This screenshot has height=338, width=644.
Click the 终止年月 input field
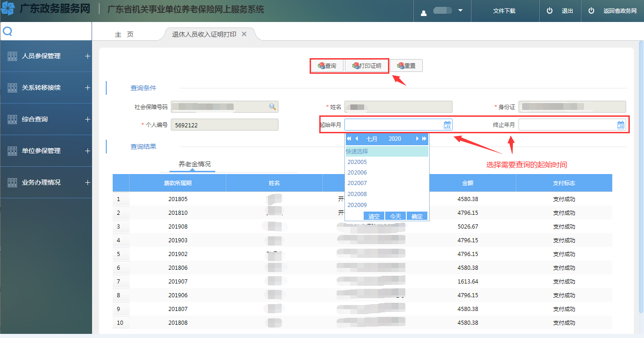(567, 125)
